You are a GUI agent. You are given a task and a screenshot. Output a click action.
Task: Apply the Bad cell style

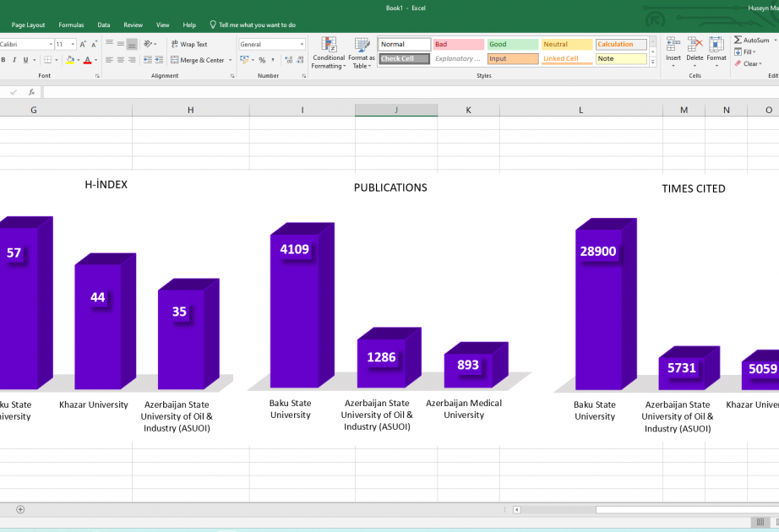click(458, 44)
